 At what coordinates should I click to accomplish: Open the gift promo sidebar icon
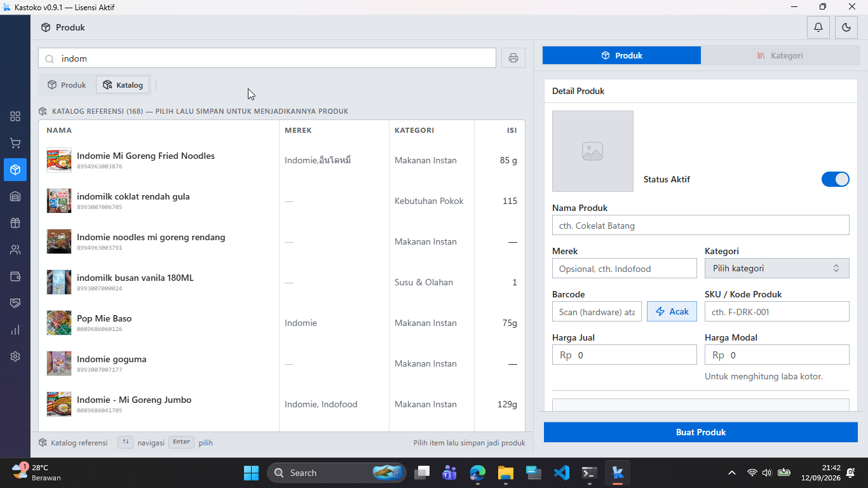15,223
